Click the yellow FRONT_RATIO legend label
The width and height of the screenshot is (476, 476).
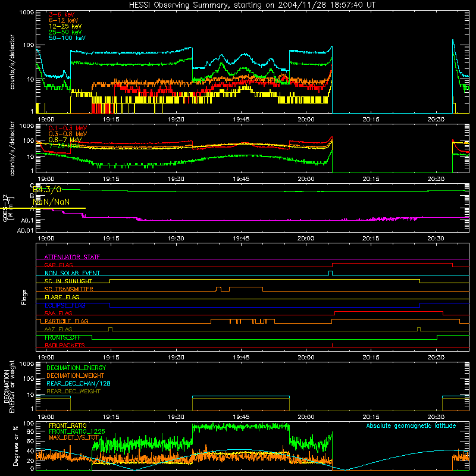68,425
